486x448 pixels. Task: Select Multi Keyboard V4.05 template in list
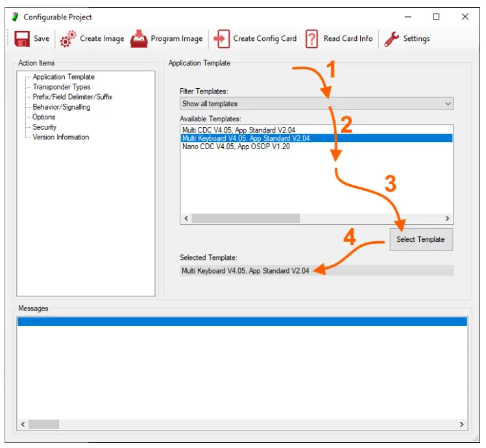[317, 138]
